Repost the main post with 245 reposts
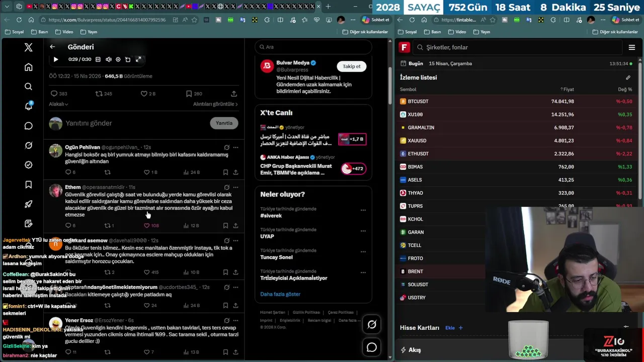 click(x=104, y=94)
